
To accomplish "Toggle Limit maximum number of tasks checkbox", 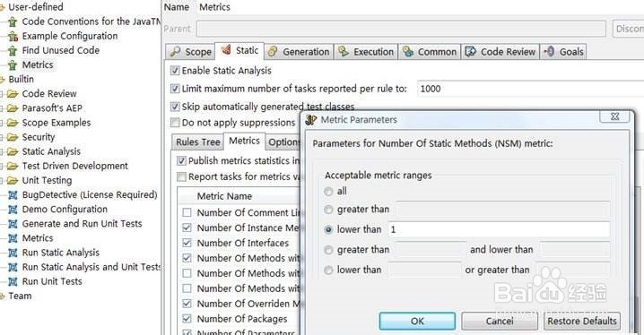I will [175, 89].
